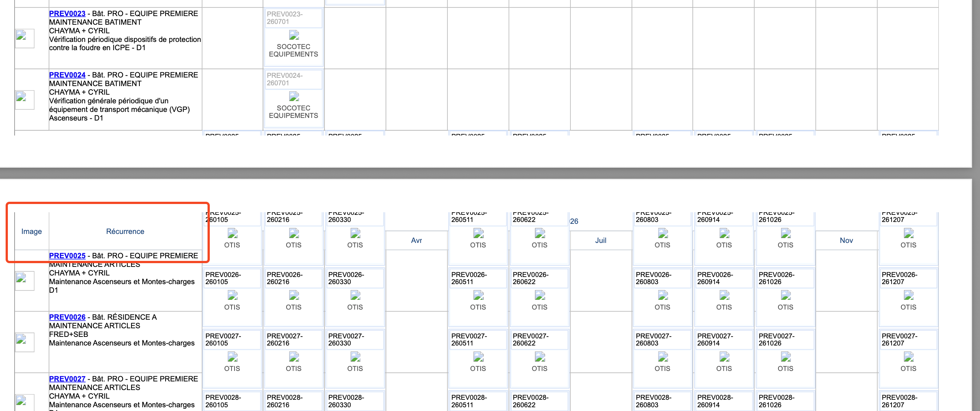This screenshot has height=411, width=980.
Task: Click OTIS icon in PREV0027-260330 card
Action: [355, 357]
